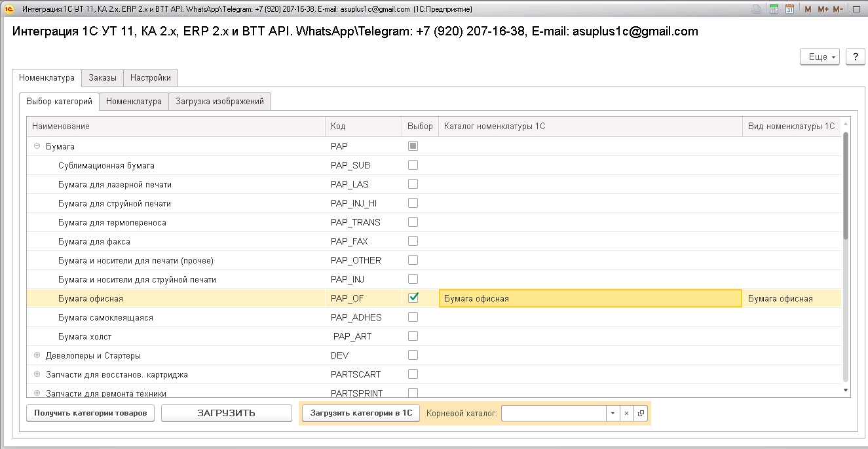Enable the PAP_INJ_HI row checkbox
Image resolution: width=868 pixels, height=449 pixels.
(x=413, y=203)
